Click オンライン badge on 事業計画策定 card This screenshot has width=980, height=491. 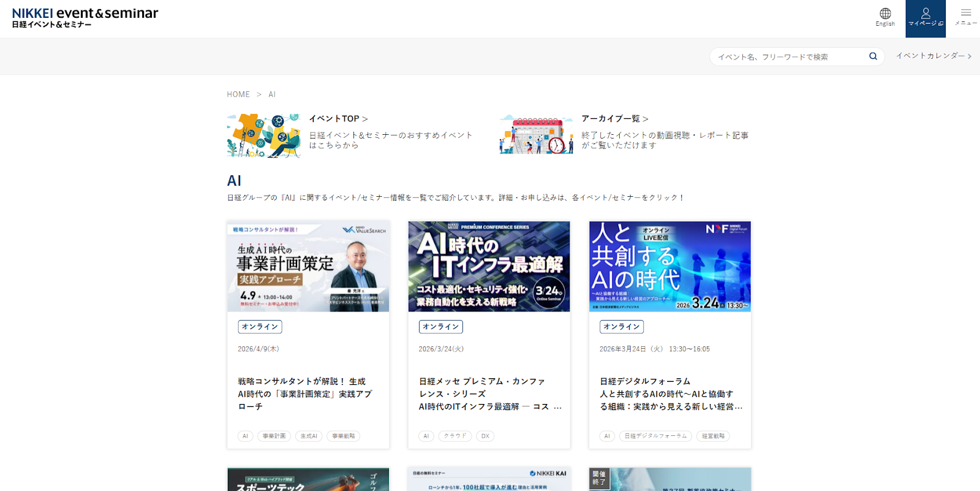[260, 327]
